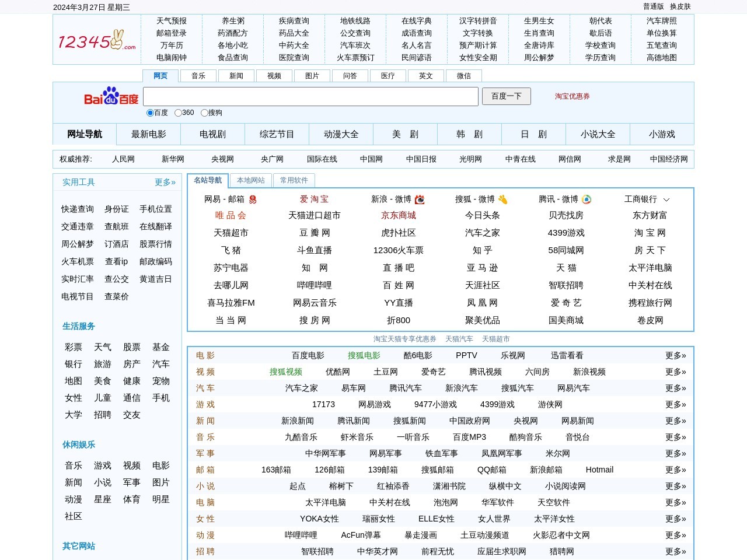The image size is (747, 560).
Task: Select the 搜狗 search engine radio button
Action: 204,113
